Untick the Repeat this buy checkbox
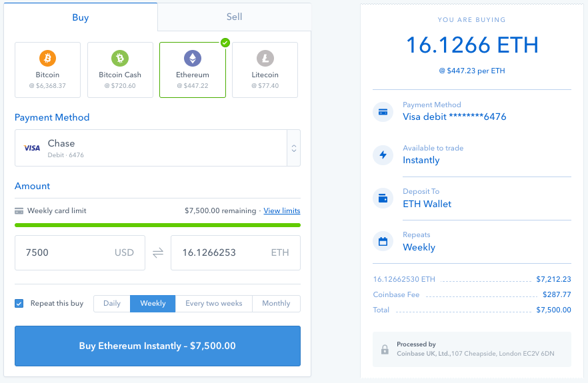Image resolution: width=588 pixels, height=383 pixels. [19, 304]
